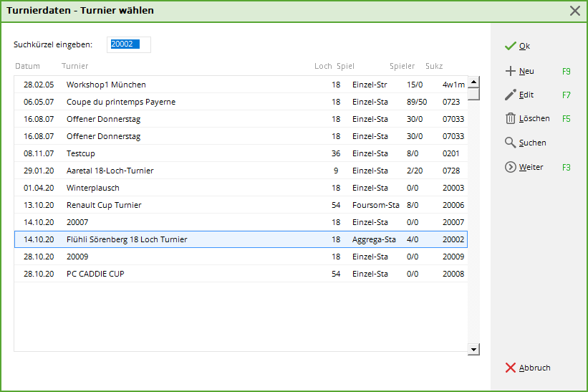The width and height of the screenshot is (588, 392).
Task: Click the circled arrow Weiter icon
Action: (x=510, y=167)
